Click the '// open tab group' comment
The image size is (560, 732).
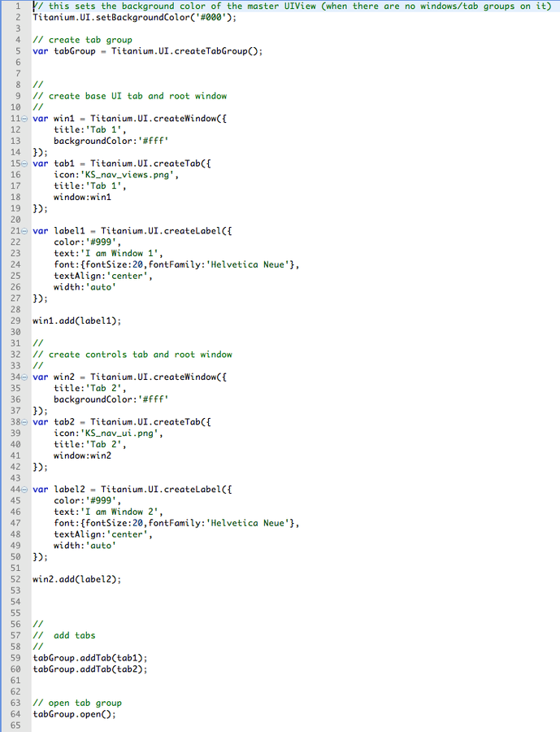click(x=77, y=703)
